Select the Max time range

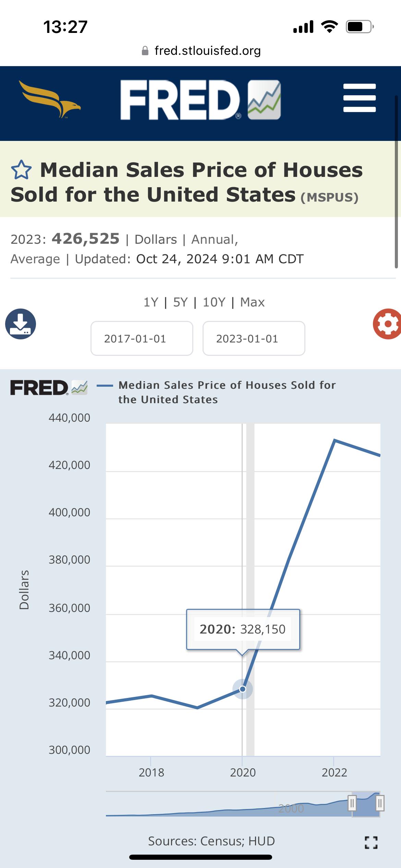coord(253,302)
